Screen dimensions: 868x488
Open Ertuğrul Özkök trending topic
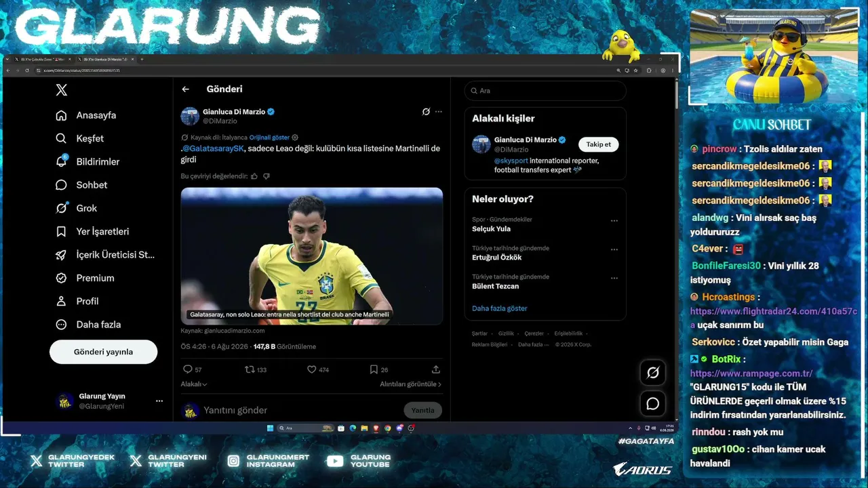pos(497,258)
